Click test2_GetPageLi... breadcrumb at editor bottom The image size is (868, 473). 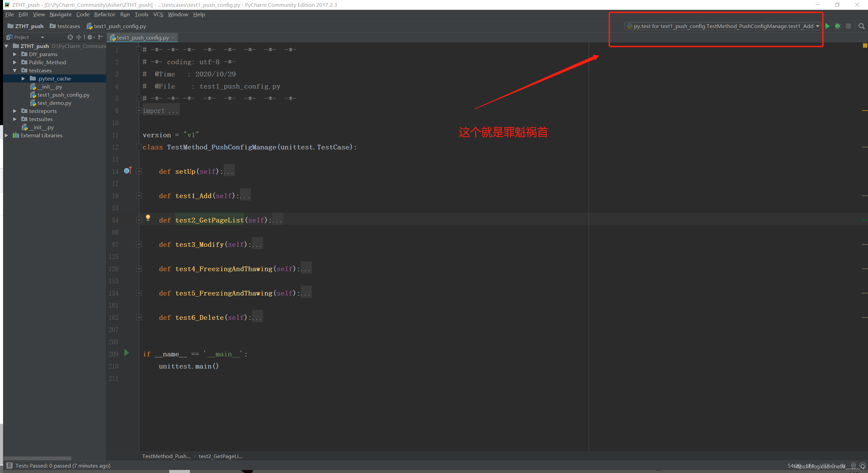pos(221,456)
